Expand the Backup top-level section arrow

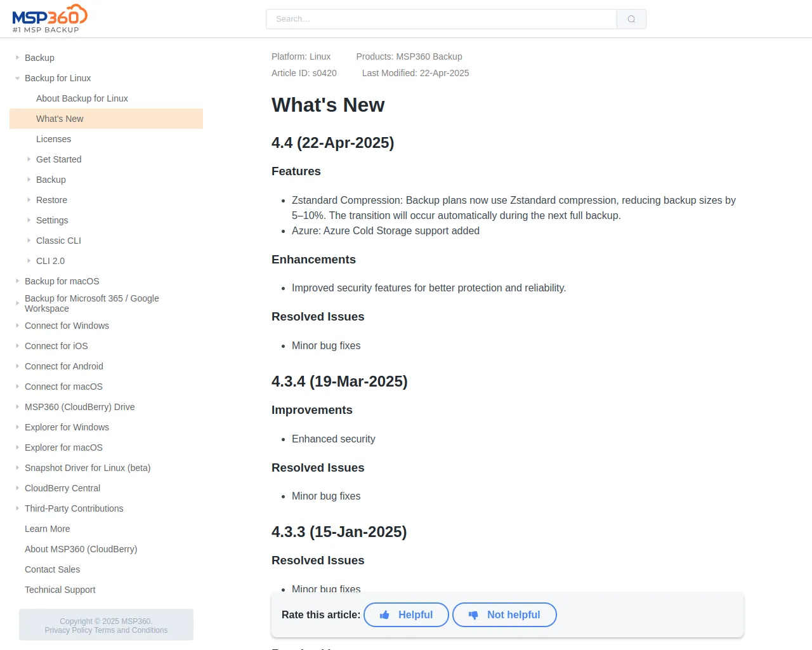[17, 58]
